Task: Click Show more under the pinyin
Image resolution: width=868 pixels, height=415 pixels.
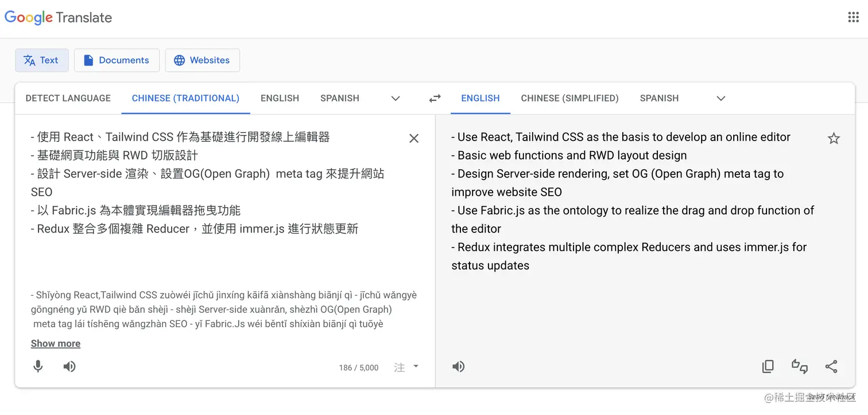Action: click(56, 343)
